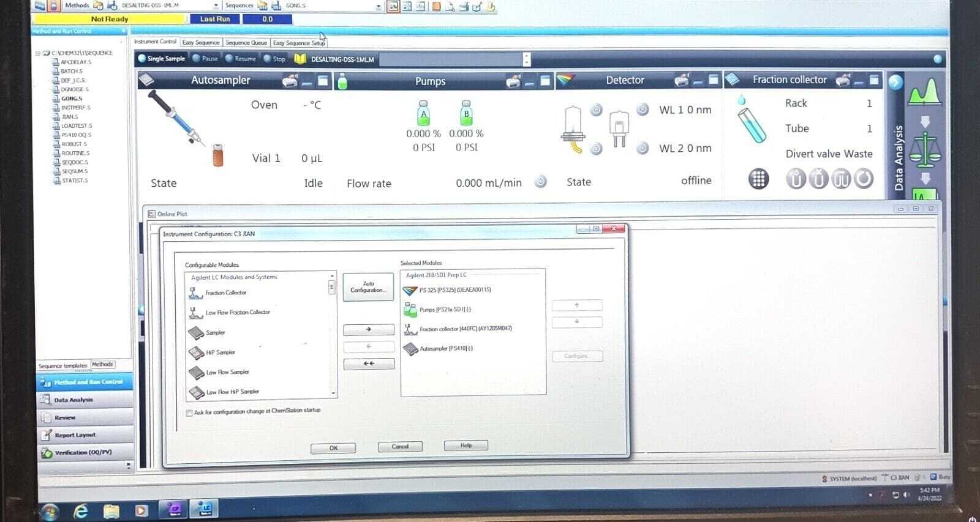Image resolution: width=980 pixels, height=522 pixels.
Task: Switch to the Easy Sequence tab
Action: tap(201, 42)
